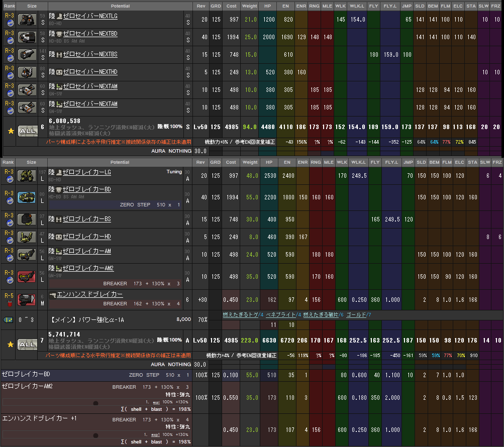Follow the underlined ゼロブレイカーBD part link
Image resolution: width=504 pixels, height=447 pixels.
87,189
